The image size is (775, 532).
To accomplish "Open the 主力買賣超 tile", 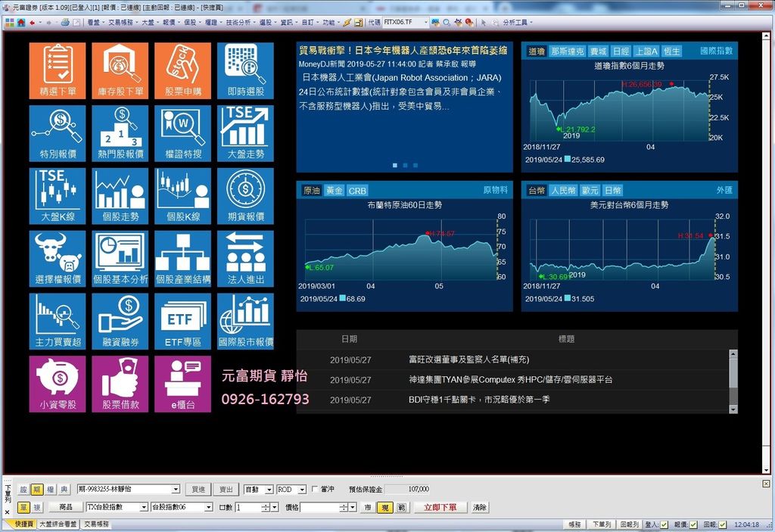I will point(58,322).
